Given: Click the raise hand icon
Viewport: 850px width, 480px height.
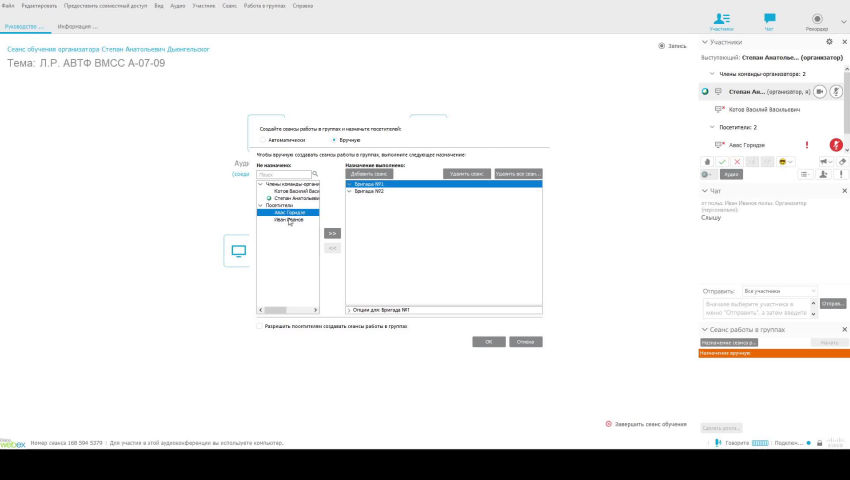Looking at the screenshot, I should (707, 161).
